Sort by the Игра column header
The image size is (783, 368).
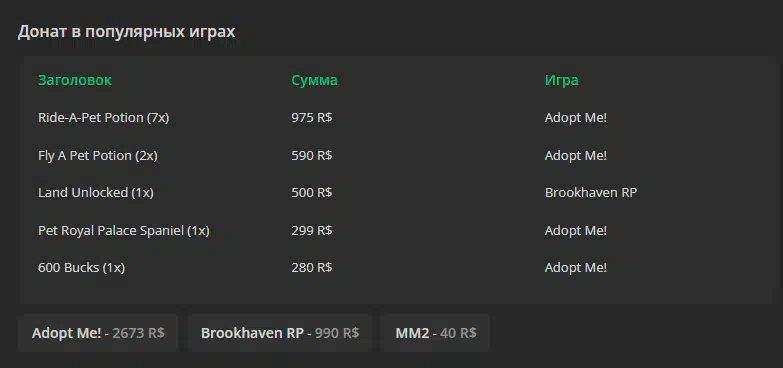(562, 80)
